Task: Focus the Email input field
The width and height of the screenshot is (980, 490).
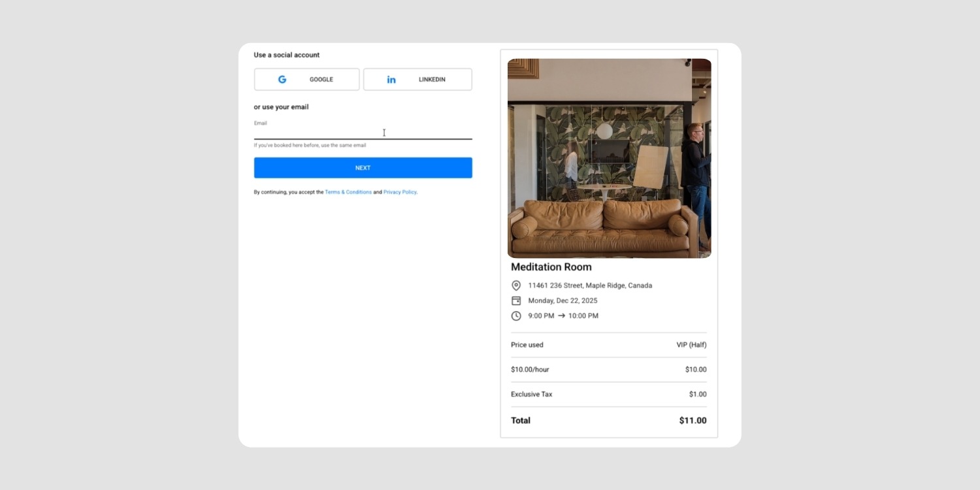Action: 363,133
